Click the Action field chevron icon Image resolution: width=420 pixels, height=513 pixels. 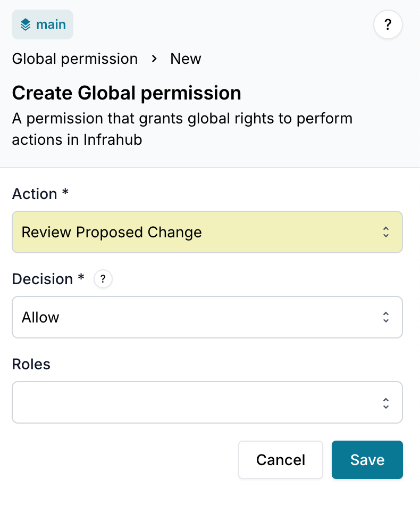coord(386,232)
